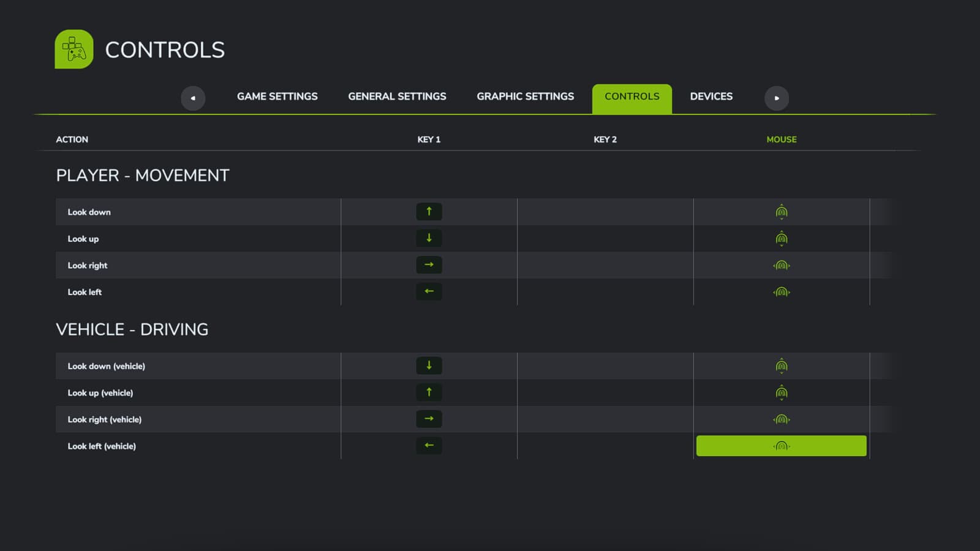Click the "Look right" action label

coord(87,265)
